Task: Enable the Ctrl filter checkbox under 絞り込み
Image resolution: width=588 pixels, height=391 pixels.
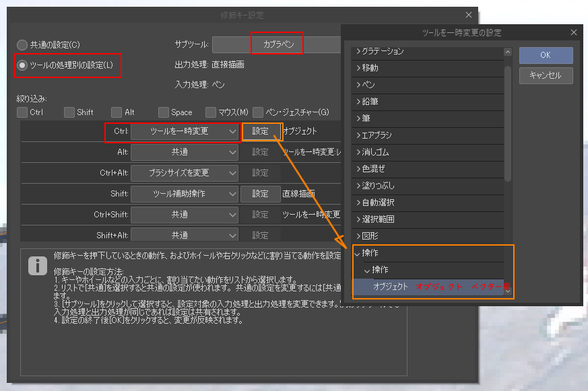Action: pyautogui.click(x=22, y=112)
